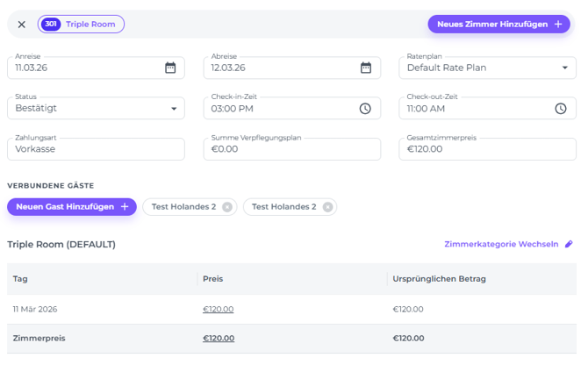Select the 301 Triple Room tab
588x372 pixels.
click(x=82, y=25)
